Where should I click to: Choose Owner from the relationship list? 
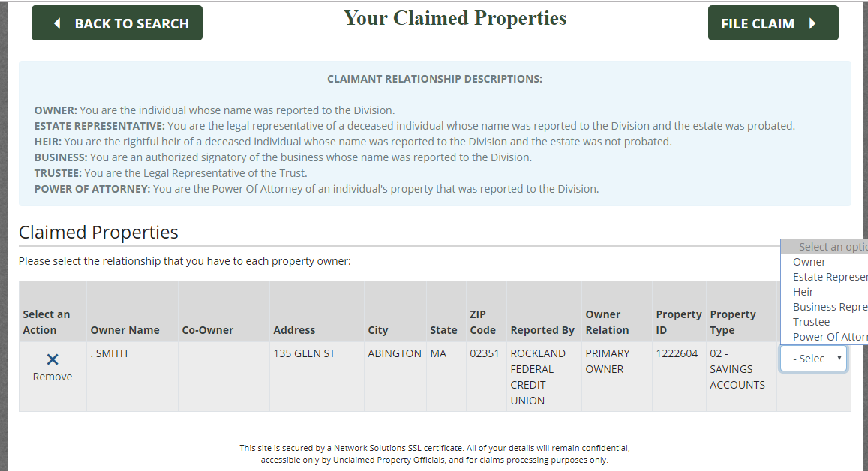point(809,262)
